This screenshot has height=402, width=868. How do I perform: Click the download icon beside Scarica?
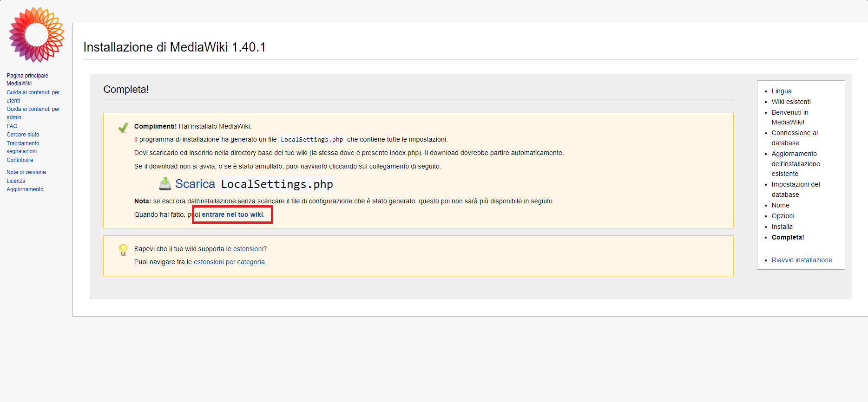coord(165,184)
